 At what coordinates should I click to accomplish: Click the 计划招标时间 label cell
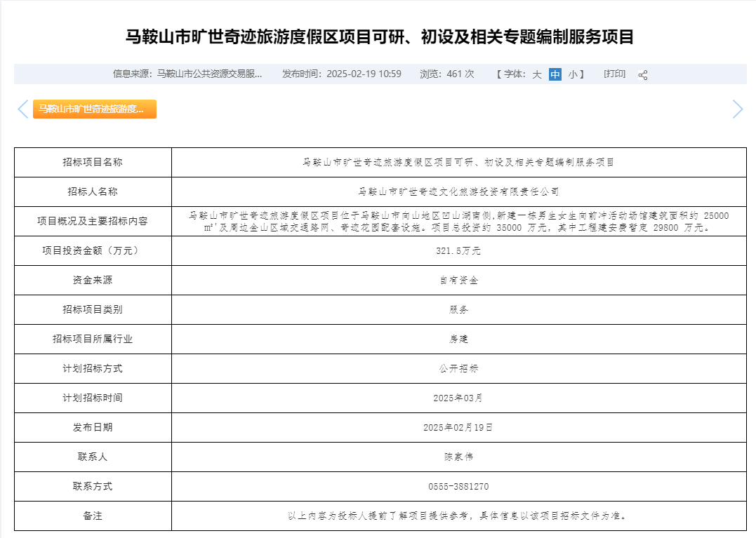[93, 398]
